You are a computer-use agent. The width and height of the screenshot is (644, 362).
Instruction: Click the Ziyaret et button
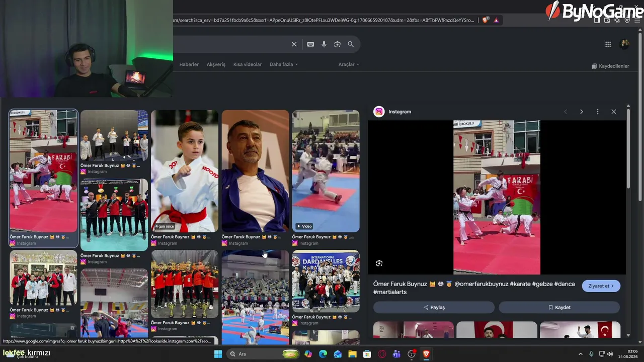tap(601, 286)
